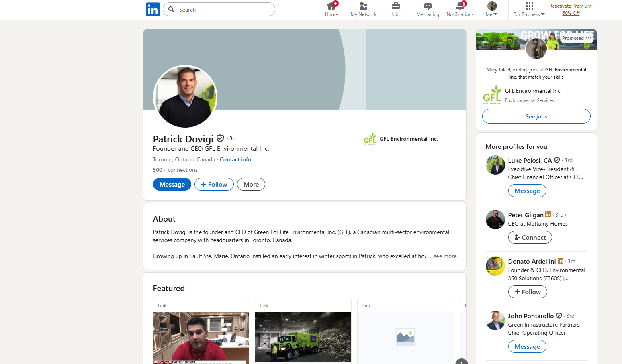
Task: Click See jobs for GFL Environmental
Action: pyautogui.click(x=536, y=116)
